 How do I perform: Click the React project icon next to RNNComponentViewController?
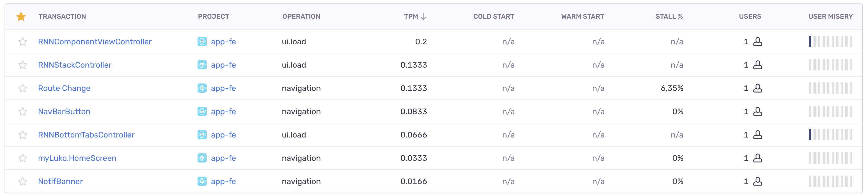pos(202,41)
